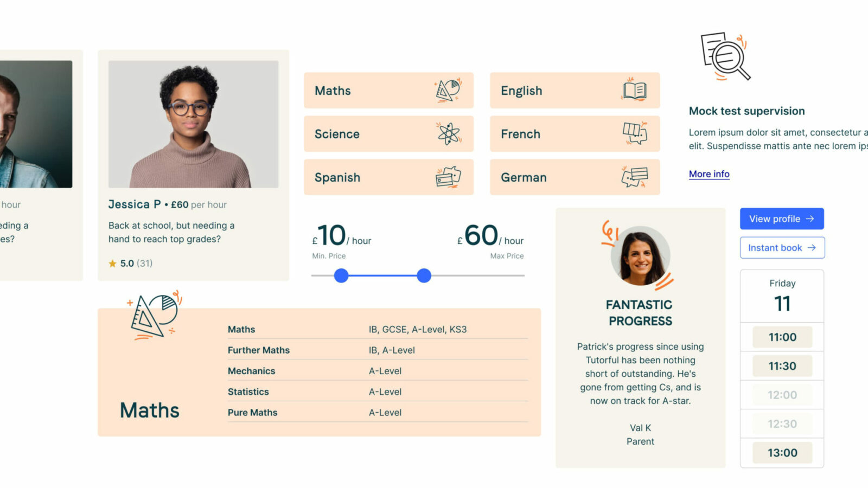The height and width of the screenshot is (488, 868).
Task: Click the View profile button
Action: pos(782,219)
